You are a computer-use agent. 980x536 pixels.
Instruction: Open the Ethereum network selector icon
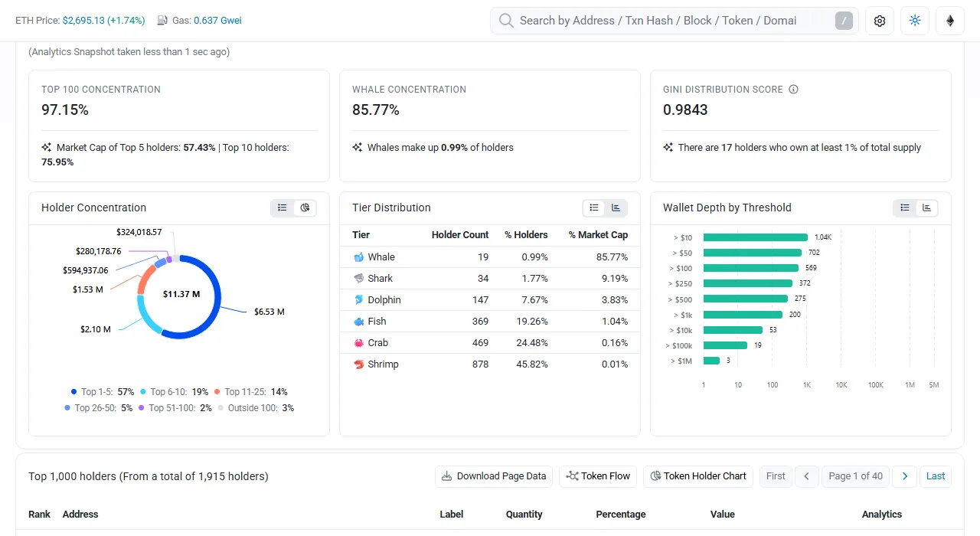[950, 21]
